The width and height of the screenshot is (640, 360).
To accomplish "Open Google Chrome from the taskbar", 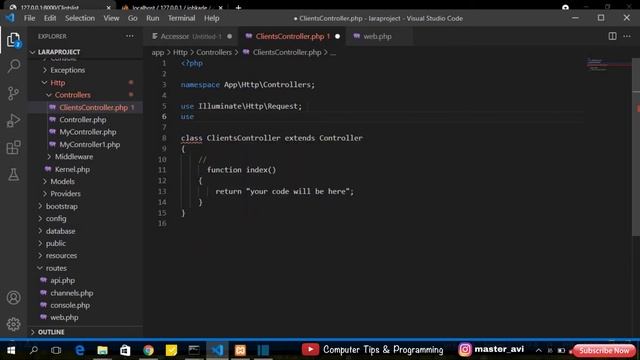I will pyautogui.click(x=149, y=350).
